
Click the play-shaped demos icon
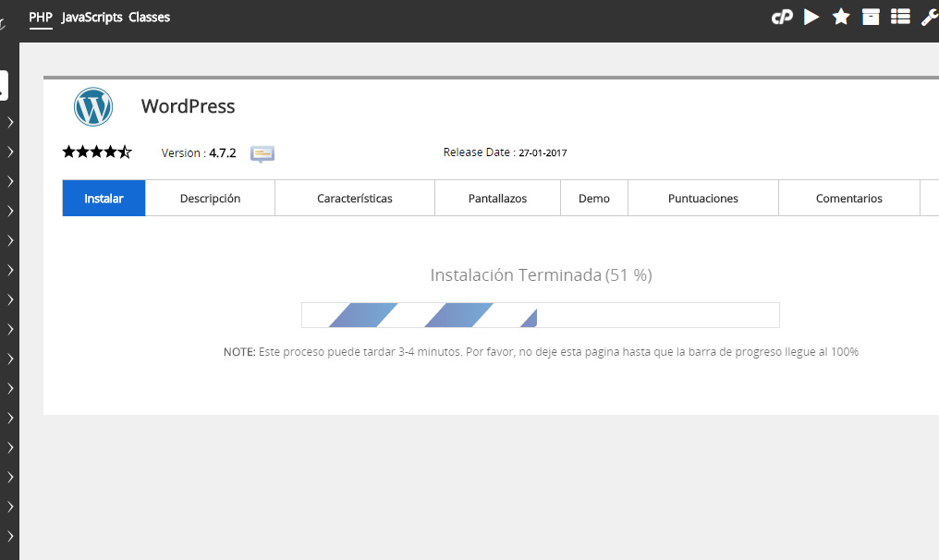[811, 17]
